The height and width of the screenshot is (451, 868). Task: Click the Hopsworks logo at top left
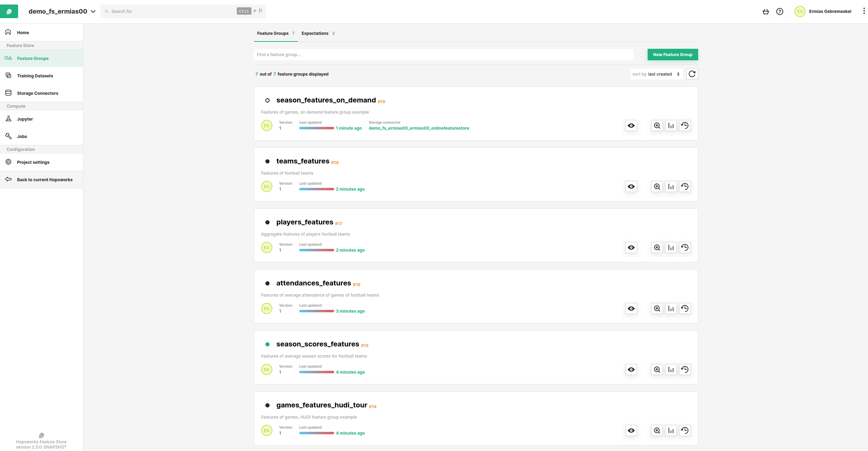pyautogui.click(x=9, y=12)
